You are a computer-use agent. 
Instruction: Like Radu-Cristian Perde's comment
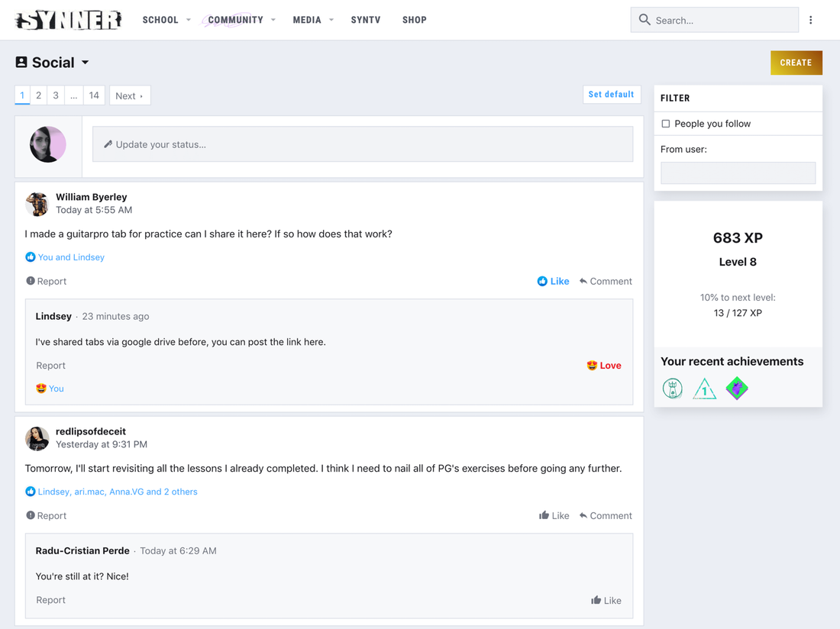pos(606,600)
